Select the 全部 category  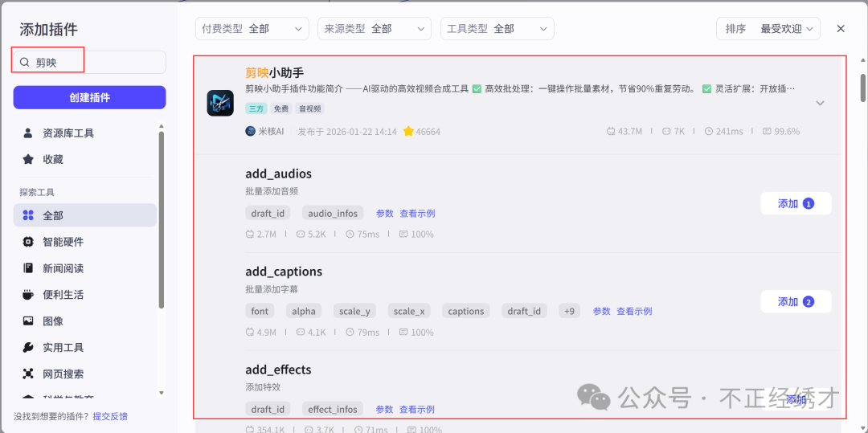[85, 215]
